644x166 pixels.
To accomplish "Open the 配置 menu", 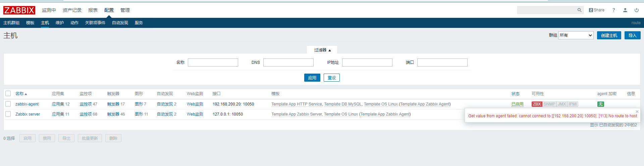I will (109, 10).
